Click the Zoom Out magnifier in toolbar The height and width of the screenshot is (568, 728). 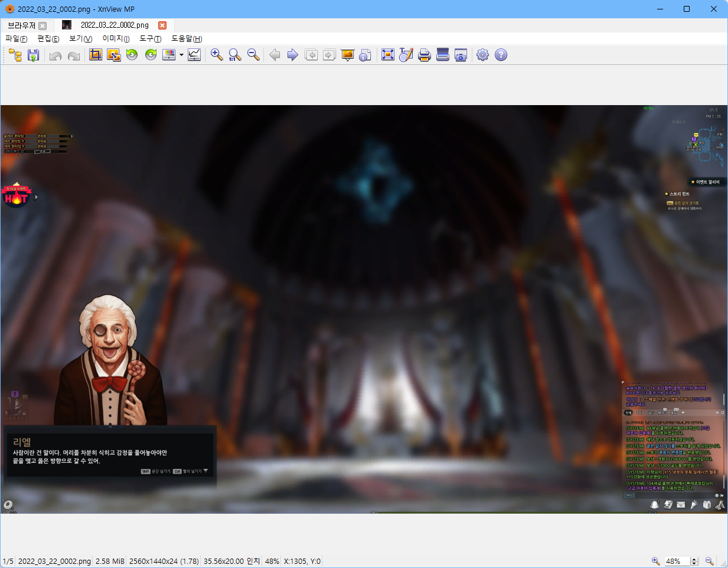click(x=253, y=55)
